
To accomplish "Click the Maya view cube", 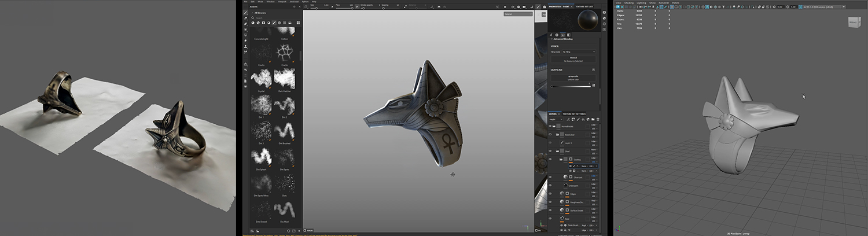I will coord(854,23).
